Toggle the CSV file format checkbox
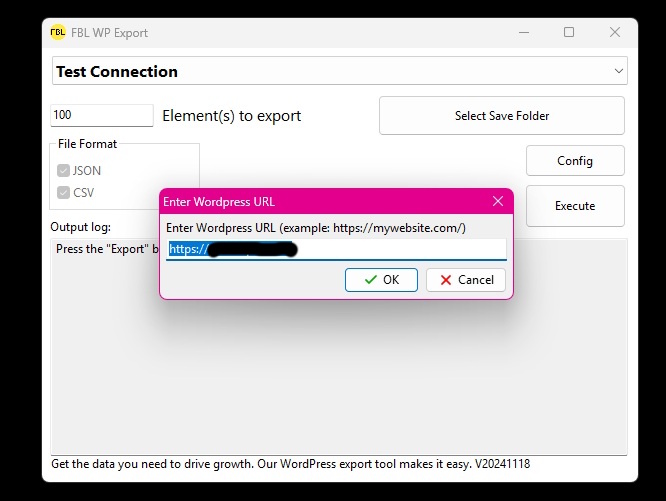The height and width of the screenshot is (501, 666). [x=64, y=193]
